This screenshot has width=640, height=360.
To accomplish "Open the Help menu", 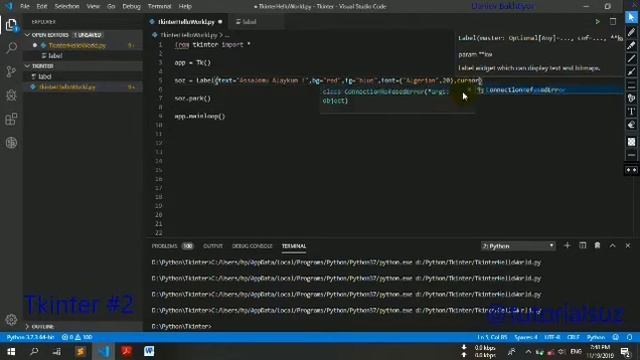I will (x=185, y=6).
